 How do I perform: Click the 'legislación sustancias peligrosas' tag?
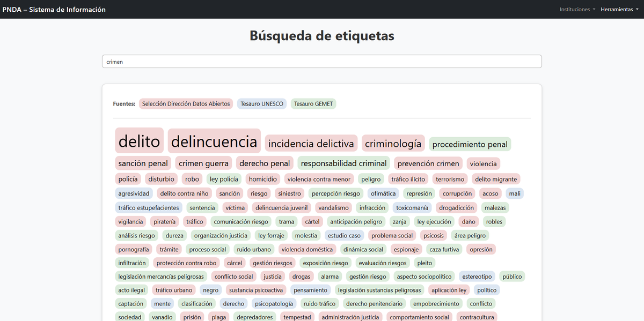[x=379, y=290]
